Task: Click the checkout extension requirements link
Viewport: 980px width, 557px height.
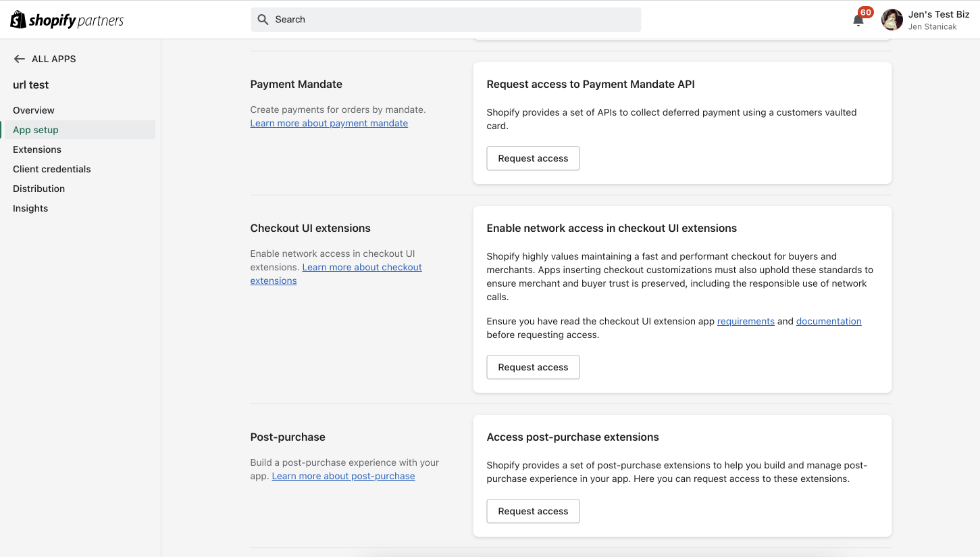Action: point(746,321)
